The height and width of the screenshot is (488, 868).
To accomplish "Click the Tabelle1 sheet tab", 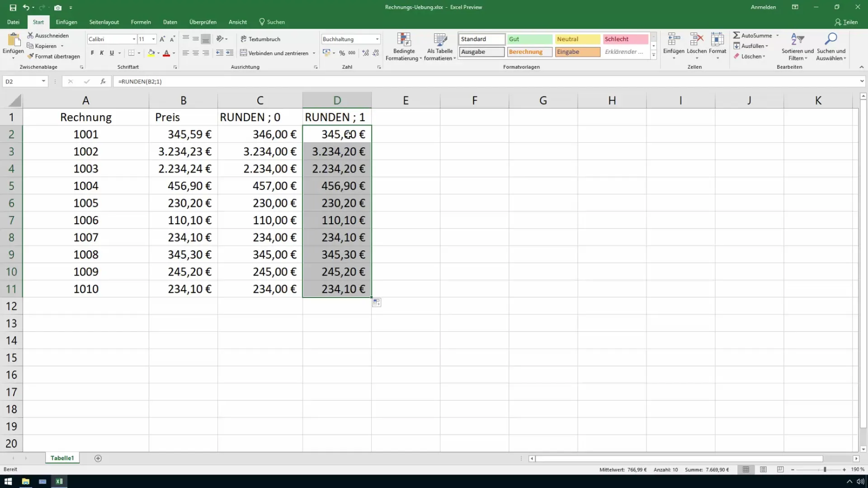I will tap(62, 458).
